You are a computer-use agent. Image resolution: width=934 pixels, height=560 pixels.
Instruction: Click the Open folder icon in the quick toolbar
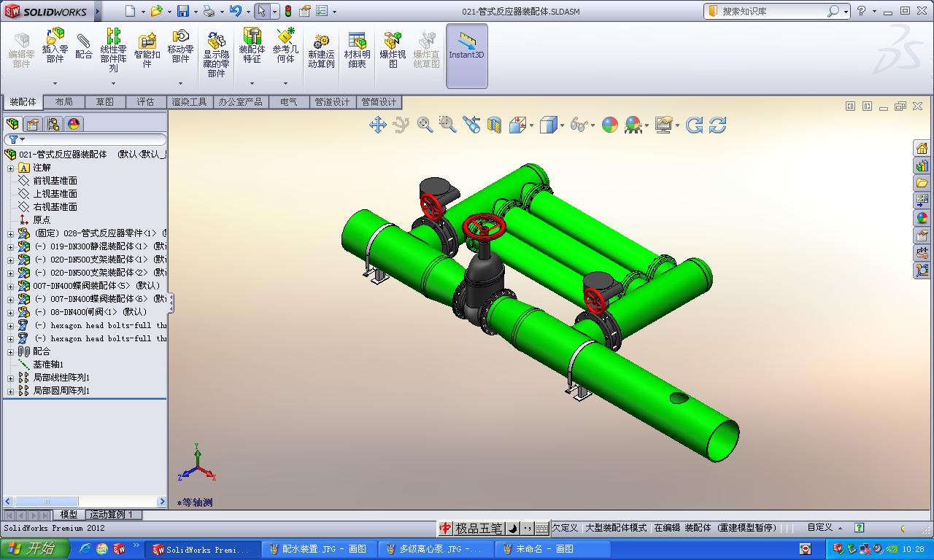coord(156,11)
